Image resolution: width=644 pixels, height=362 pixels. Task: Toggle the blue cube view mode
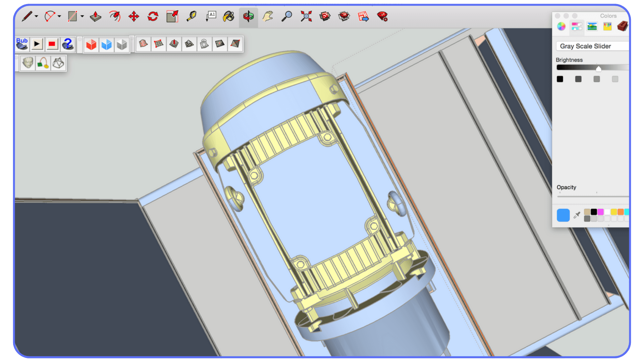[x=106, y=45]
